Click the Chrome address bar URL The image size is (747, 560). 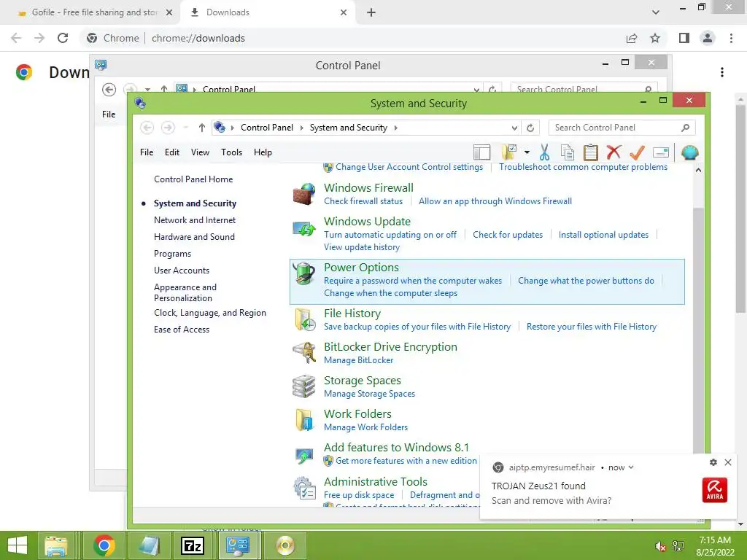coord(198,38)
